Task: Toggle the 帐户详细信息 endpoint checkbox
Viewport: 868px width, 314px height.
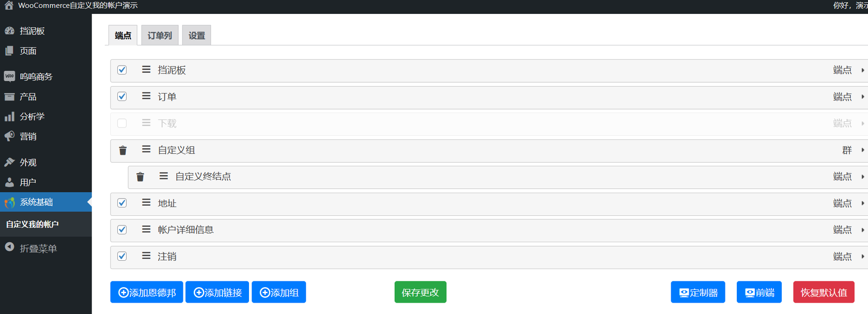Action: (122, 230)
